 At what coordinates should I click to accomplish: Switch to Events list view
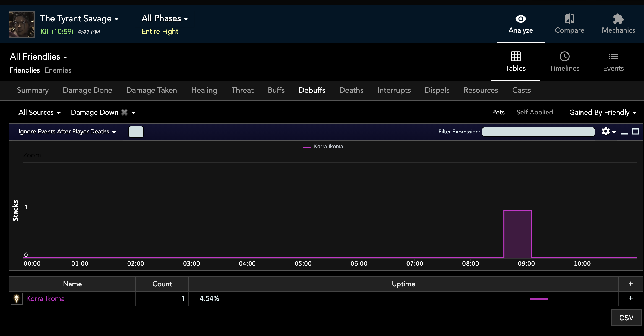pyautogui.click(x=613, y=57)
